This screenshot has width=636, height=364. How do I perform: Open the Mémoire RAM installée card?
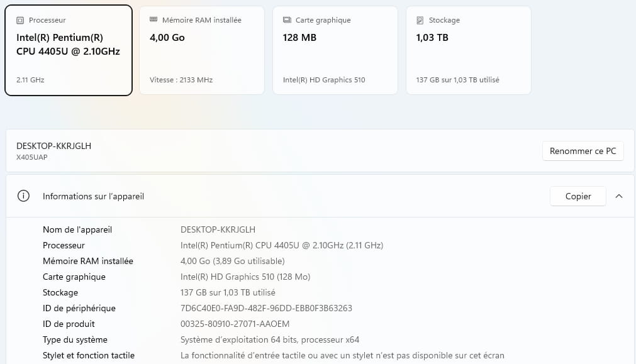pyautogui.click(x=202, y=50)
